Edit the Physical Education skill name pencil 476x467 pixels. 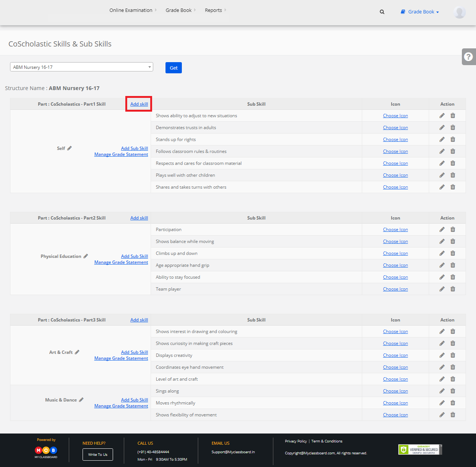[86, 256]
